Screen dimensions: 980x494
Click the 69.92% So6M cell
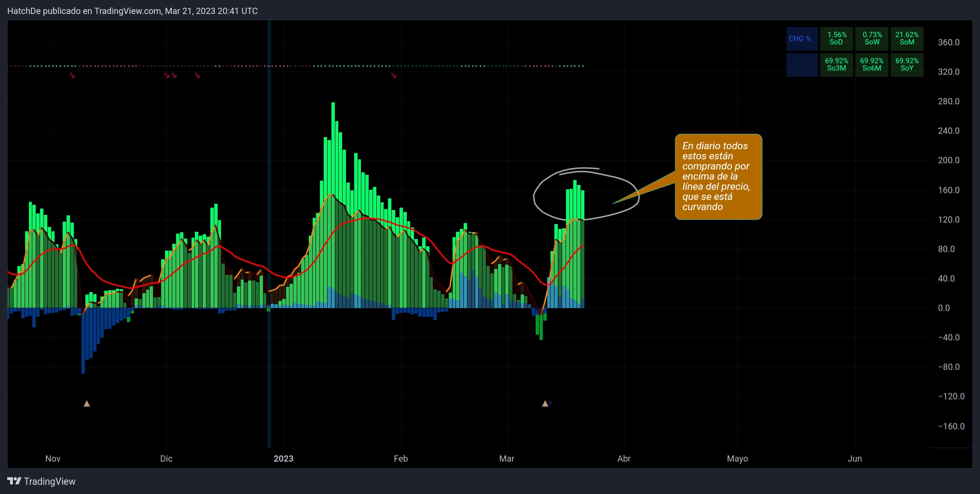coord(872,65)
